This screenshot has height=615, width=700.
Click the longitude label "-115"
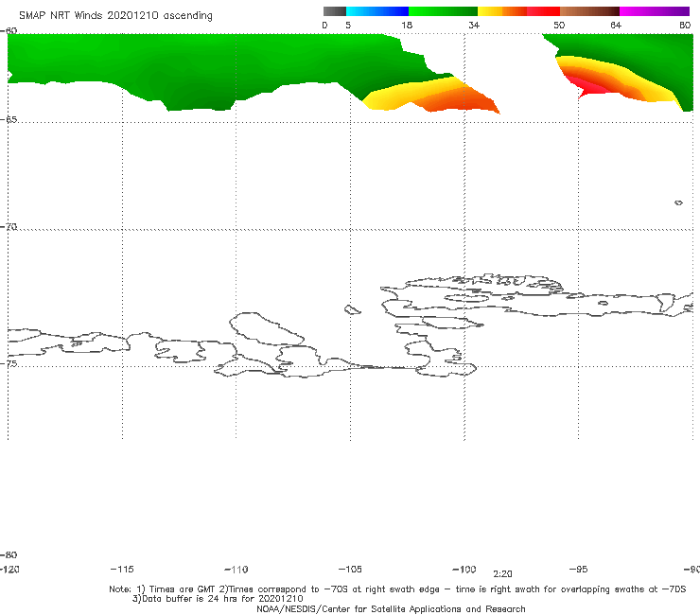pos(122,569)
